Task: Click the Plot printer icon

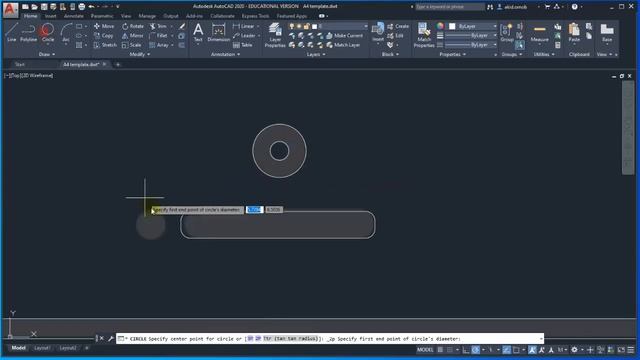Action: (82, 7)
